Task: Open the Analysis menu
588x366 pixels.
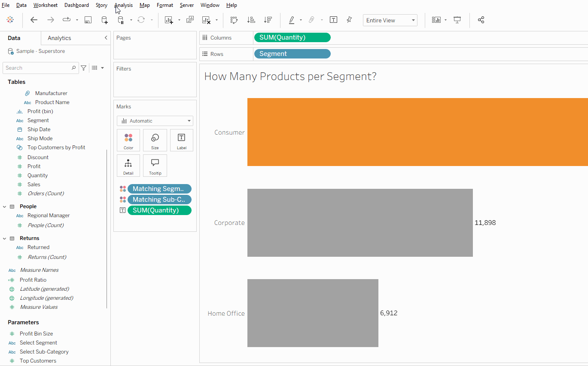Action: click(124, 5)
